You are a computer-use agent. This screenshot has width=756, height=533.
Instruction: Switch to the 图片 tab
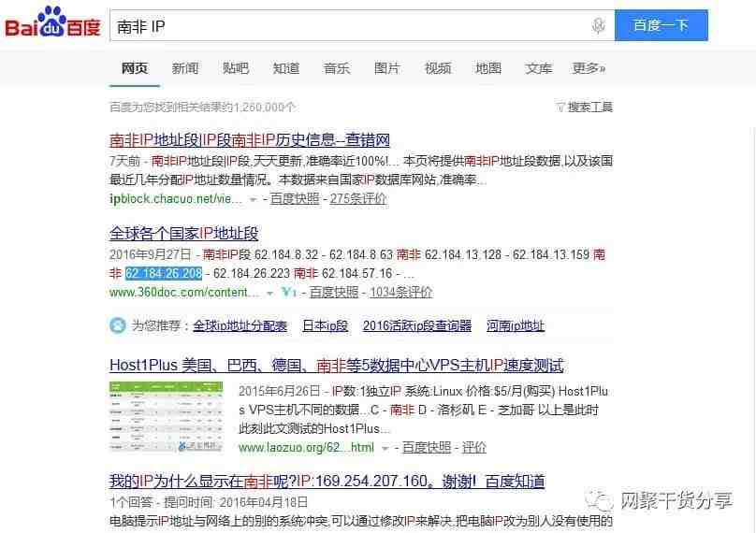pyautogui.click(x=387, y=68)
